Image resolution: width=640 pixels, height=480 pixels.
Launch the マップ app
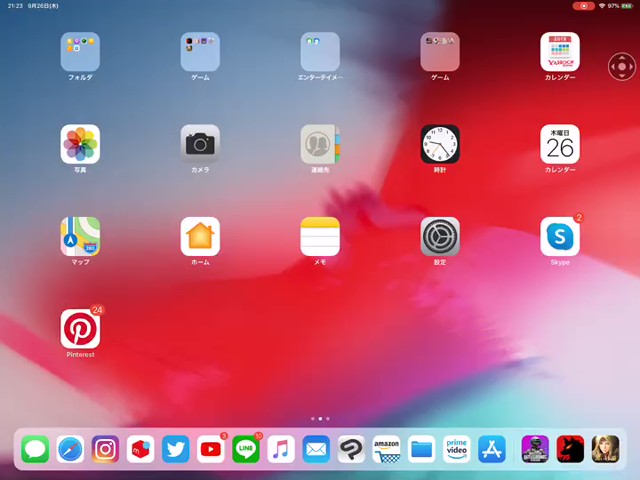(80, 236)
